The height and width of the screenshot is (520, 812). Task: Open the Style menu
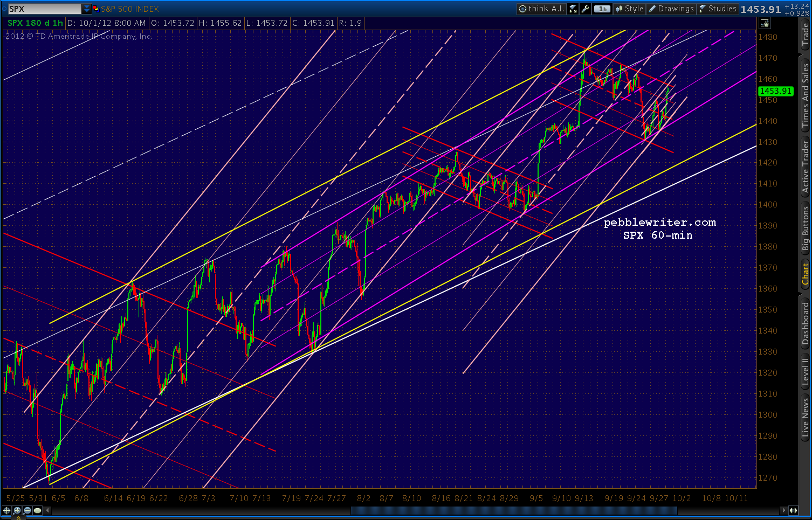click(629, 9)
